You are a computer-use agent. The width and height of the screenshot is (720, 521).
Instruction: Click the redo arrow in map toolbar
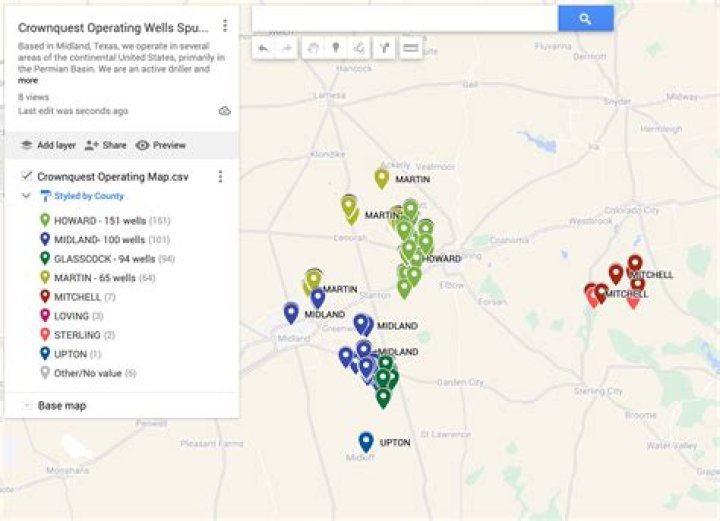[287, 48]
